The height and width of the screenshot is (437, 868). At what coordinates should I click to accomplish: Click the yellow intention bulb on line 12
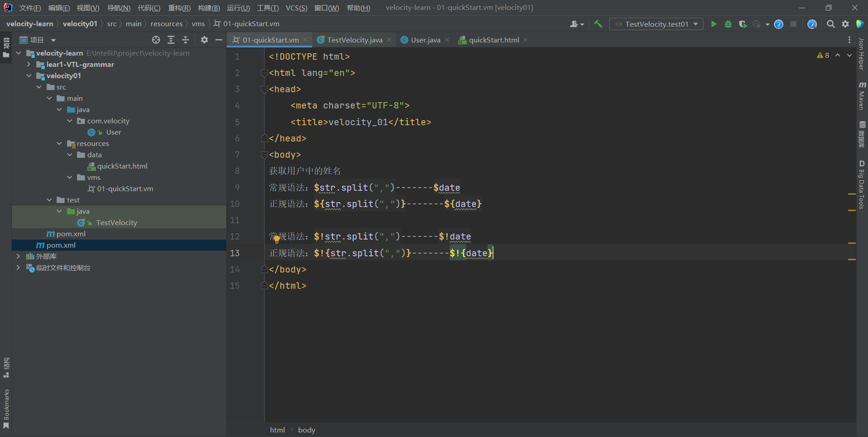coord(276,240)
